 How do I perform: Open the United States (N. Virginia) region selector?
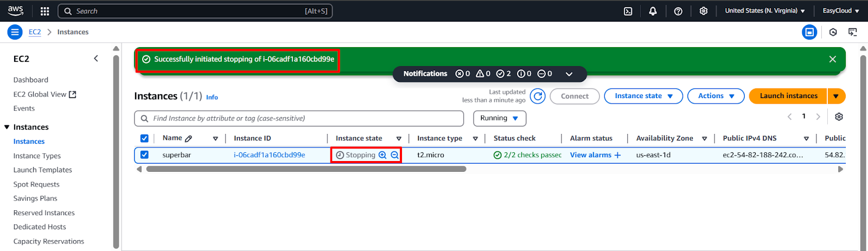coord(765,11)
